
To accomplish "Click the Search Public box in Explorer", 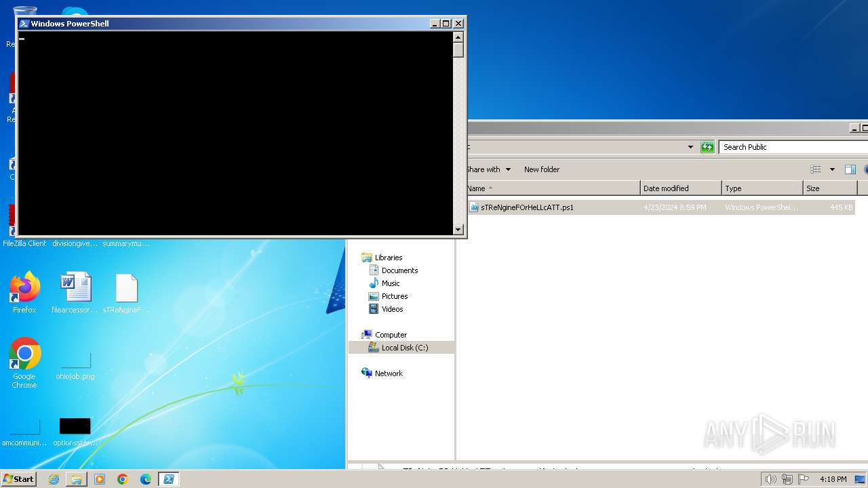I will pyautogui.click(x=793, y=147).
